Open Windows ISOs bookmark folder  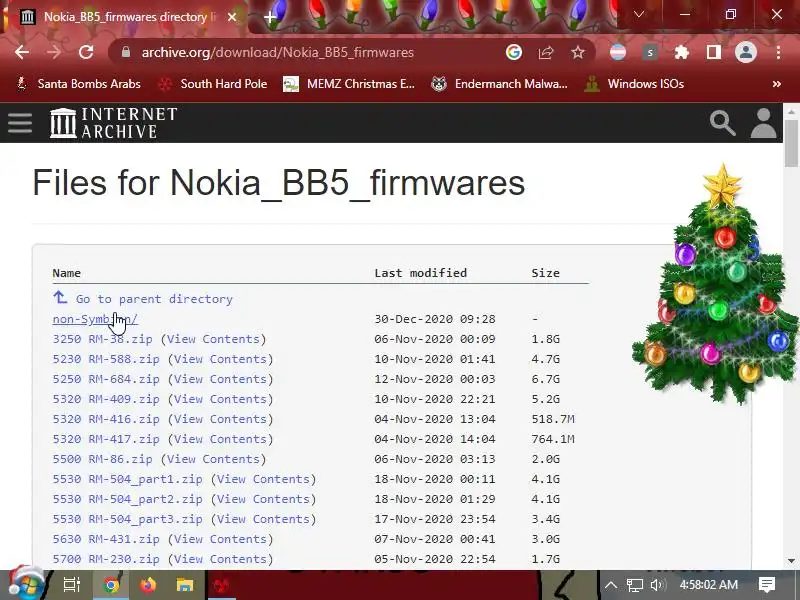(634, 84)
